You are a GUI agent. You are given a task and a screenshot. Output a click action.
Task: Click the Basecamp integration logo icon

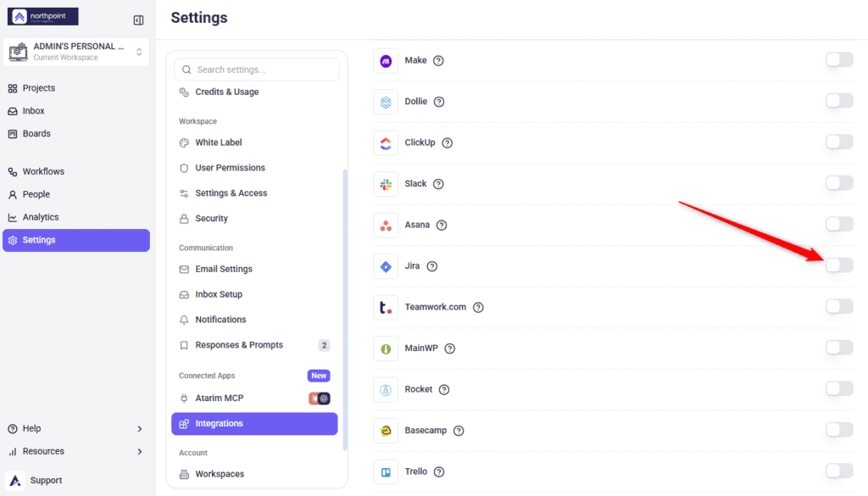click(386, 431)
